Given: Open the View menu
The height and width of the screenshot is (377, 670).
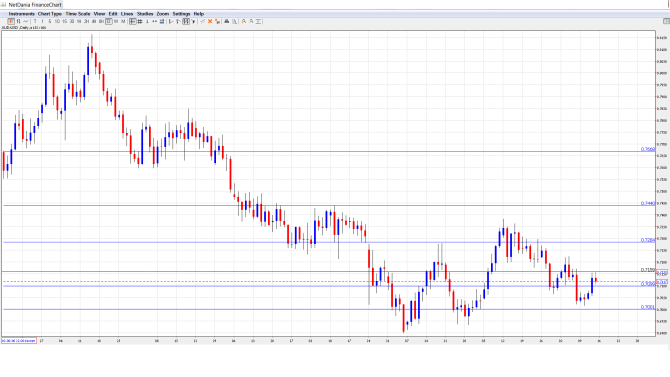Looking at the screenshot, I should pyautogui.click(x=99, y=14).
